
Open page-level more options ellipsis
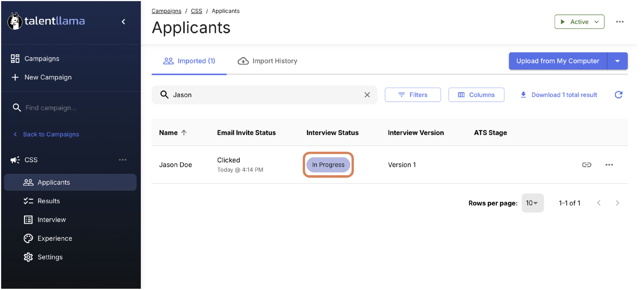pos(620,22)
